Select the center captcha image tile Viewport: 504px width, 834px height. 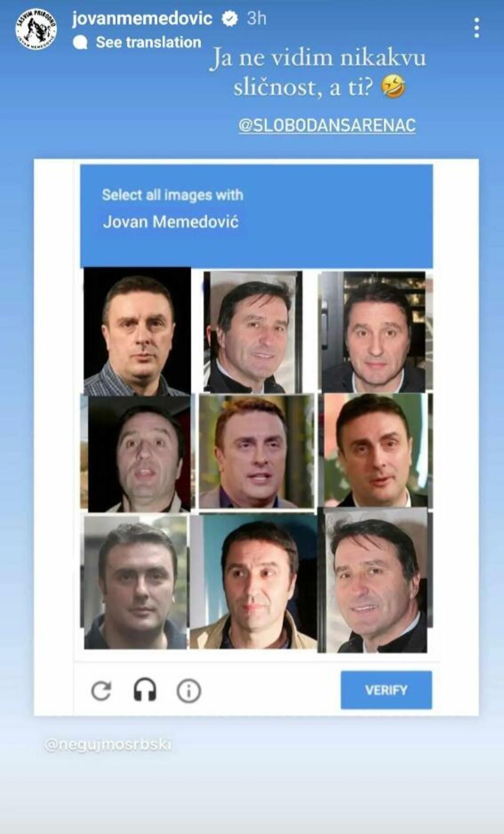coord(257,451)
